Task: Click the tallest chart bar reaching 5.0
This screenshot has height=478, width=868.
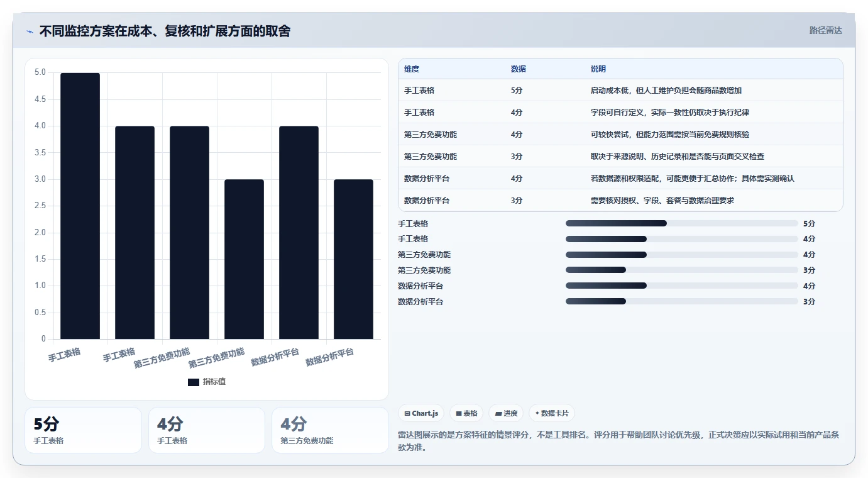Action: (80, 206)
